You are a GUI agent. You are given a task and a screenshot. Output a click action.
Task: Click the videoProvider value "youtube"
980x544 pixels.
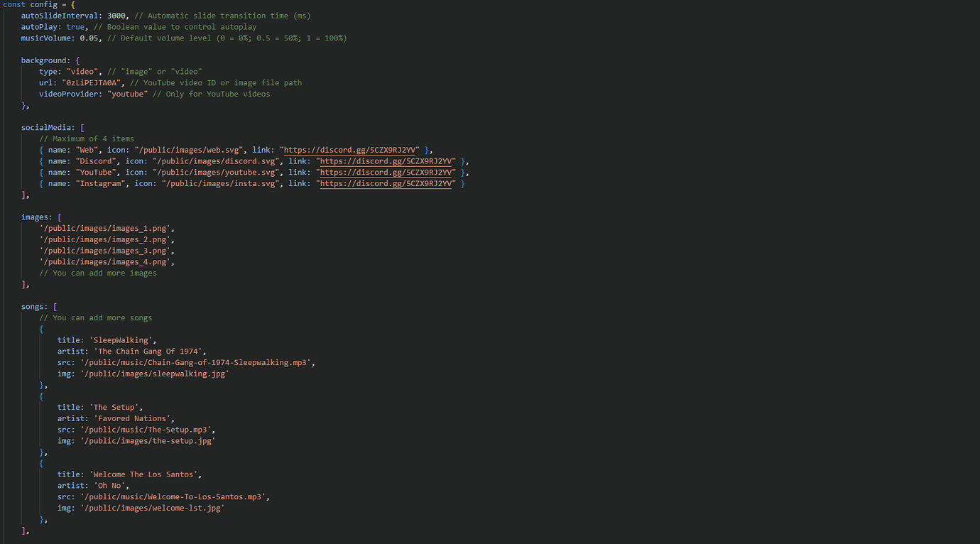[128, 93]
